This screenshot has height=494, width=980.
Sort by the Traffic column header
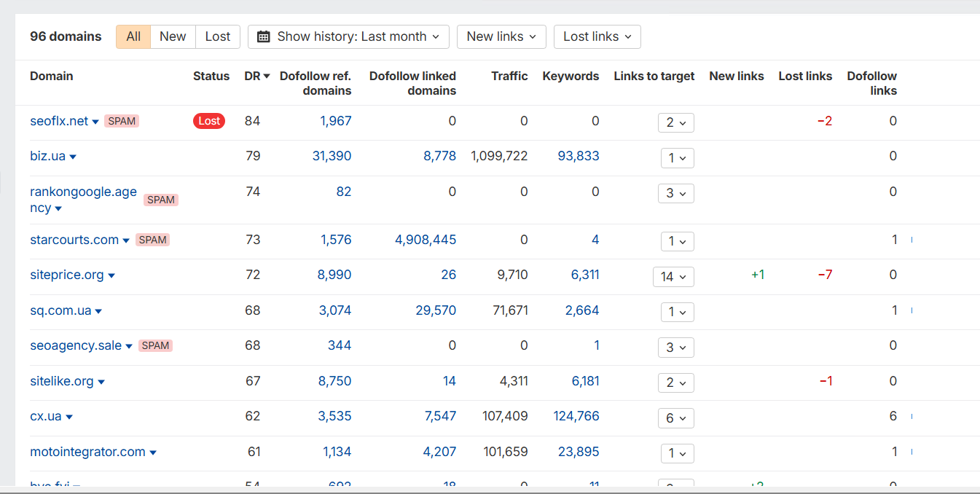point(509,76)
